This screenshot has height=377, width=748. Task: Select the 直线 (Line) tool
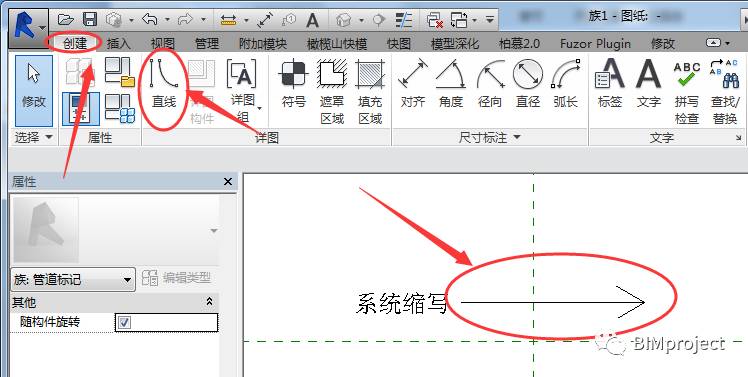tap(164, 84)
